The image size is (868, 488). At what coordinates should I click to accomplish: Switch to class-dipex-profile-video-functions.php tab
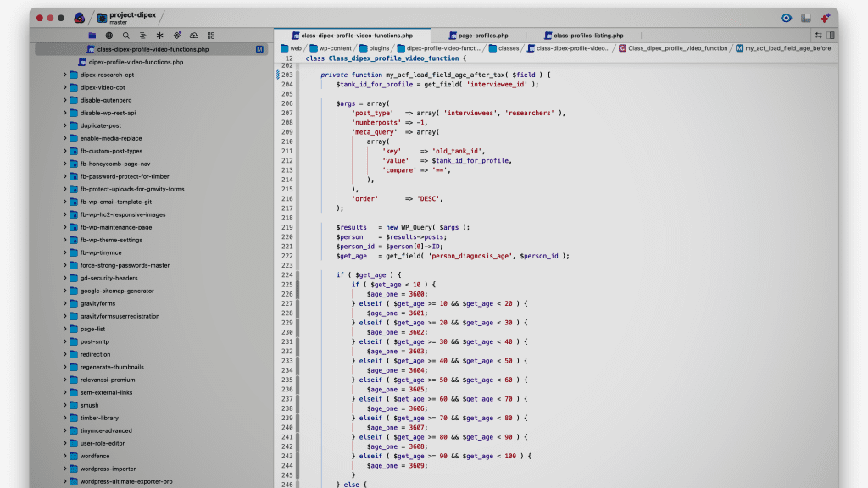pos(352,36)
